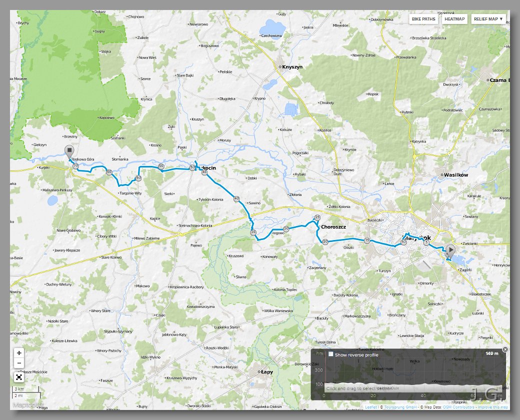Viewport: 520px width, 420px height.
Task: Zoom in with the plus button
Action: coord(19,352)
